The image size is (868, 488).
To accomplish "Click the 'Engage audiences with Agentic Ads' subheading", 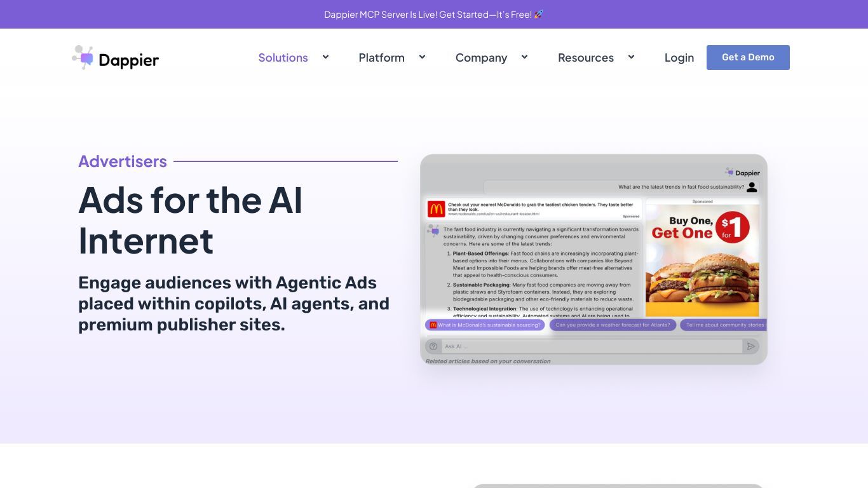I will coord(234,304).
